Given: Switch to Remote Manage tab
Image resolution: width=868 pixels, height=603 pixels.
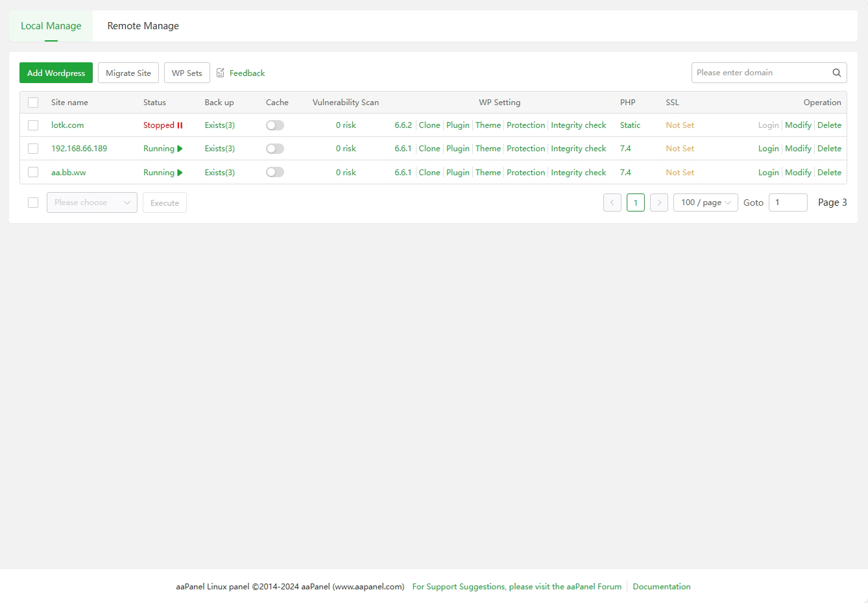Looking at the screenshot, I should 143,26.
